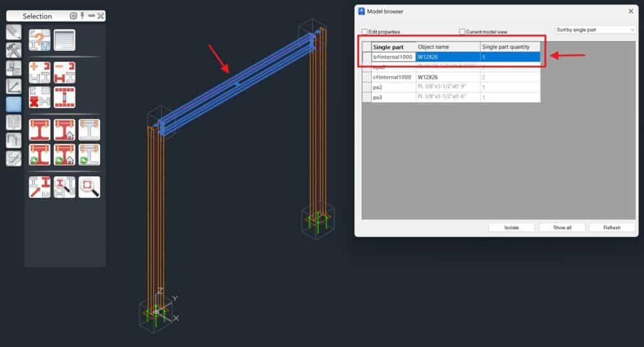
Task: Select the hammer tools tab in sidebar
Action: [13, 50]
